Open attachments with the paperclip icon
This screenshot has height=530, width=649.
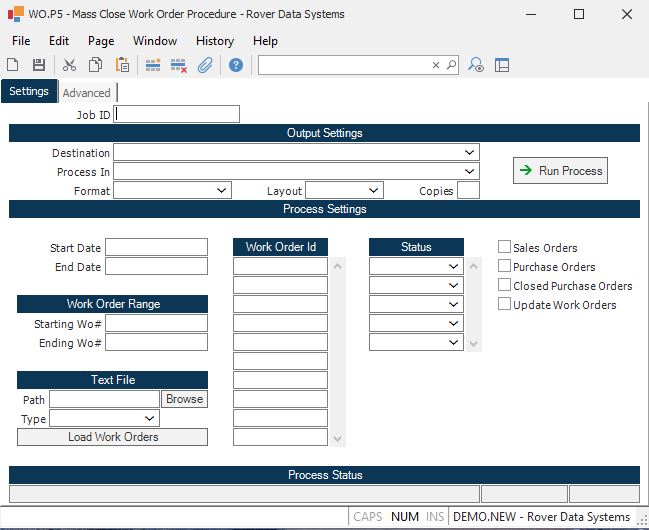[205, 65]
